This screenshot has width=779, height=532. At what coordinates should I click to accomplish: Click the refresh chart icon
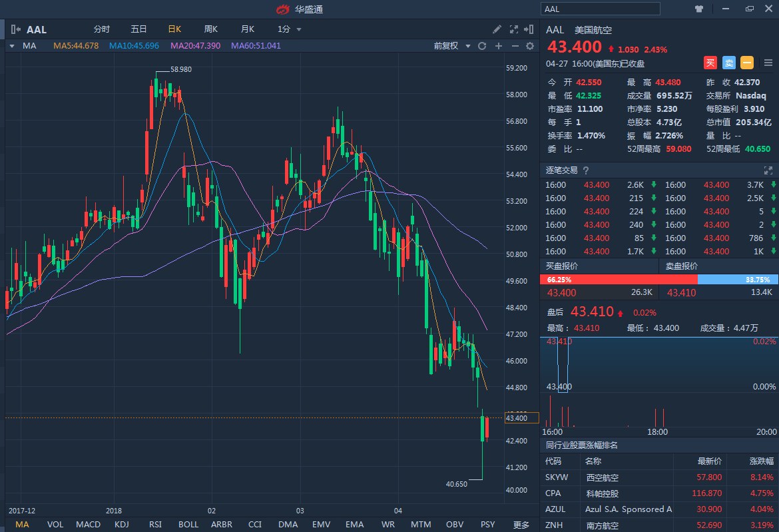pyautogui.click(x=482, y=46)
